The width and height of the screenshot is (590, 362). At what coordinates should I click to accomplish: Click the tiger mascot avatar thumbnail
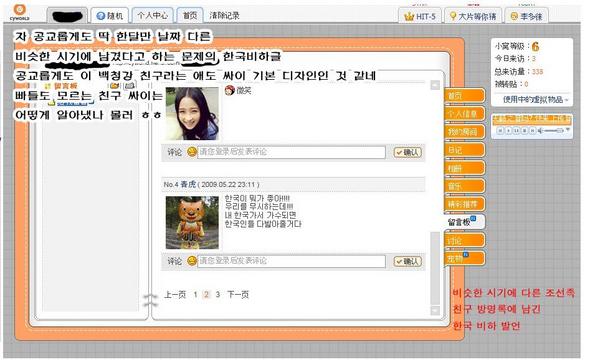click(192, 222)
